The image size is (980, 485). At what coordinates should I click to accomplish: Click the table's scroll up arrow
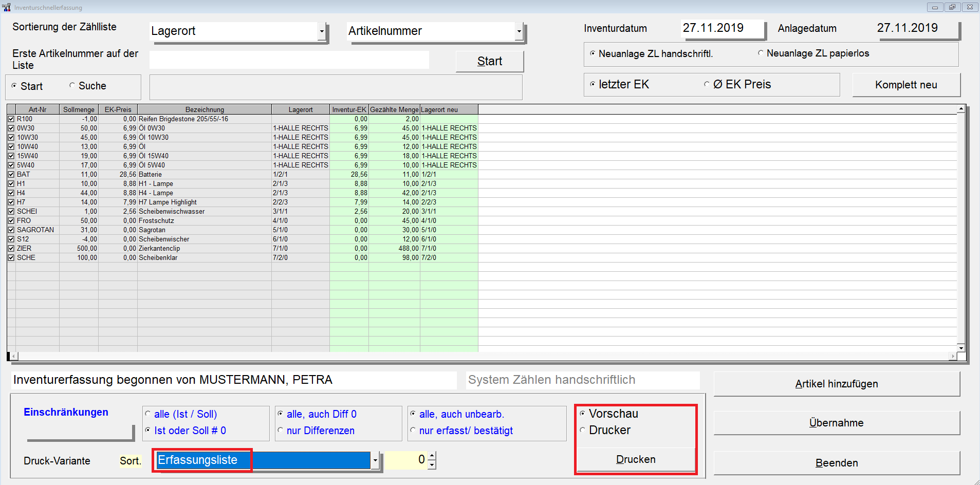click(961, 109)
